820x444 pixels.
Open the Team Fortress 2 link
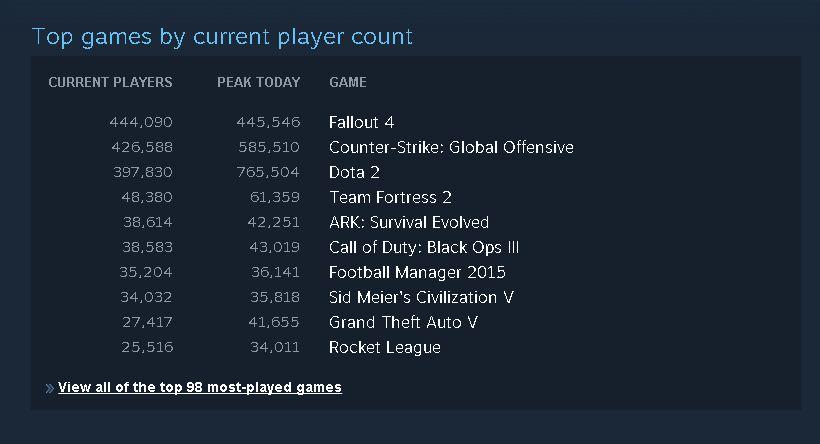[390, 197]
